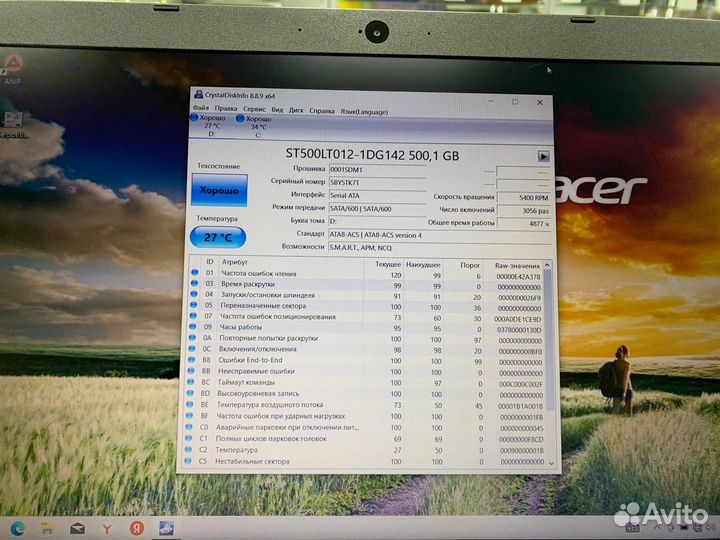
Task: Click the 27 °C temperature button
Action: [x=218, y=237]
